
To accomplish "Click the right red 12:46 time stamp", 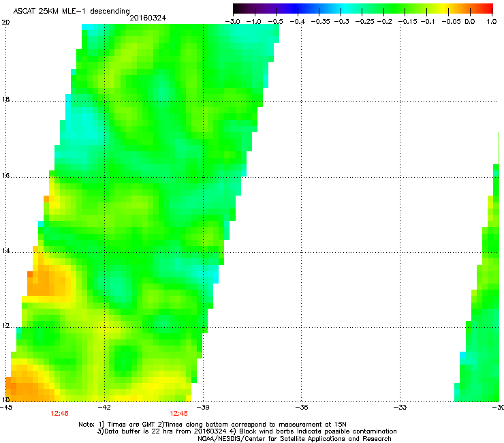I will pos(178,414).
